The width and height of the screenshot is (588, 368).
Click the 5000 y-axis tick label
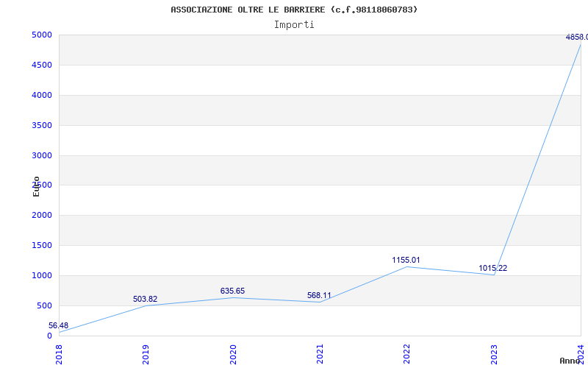(x=42, y=35)
